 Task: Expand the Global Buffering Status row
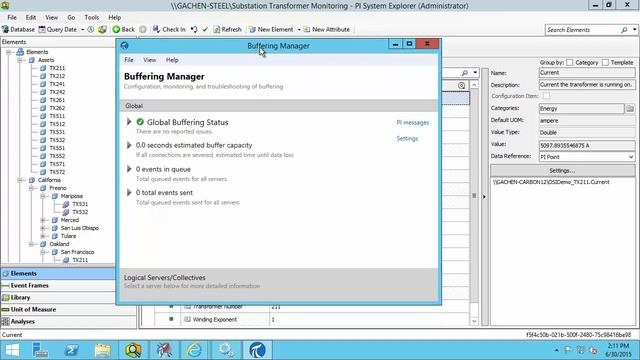129,122
